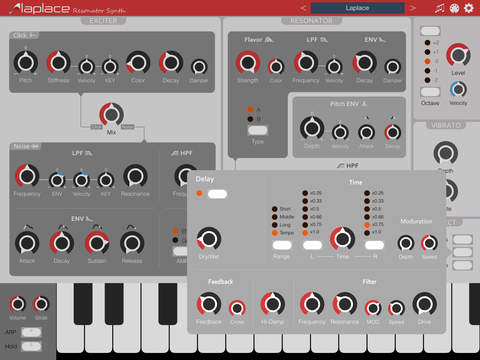Select resonator Type B indicator
Image resolution: width=480 pixels, height=360 pixels.
[250, 119]
